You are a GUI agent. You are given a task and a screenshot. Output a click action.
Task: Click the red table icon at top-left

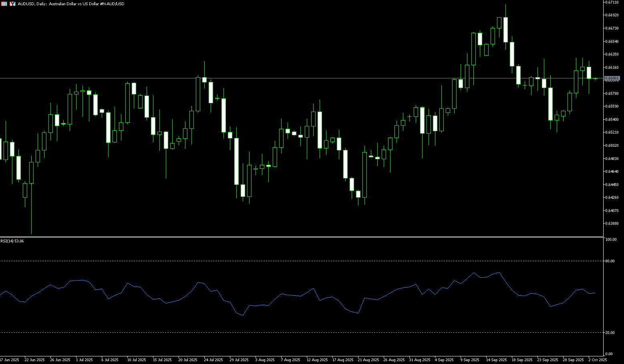tap(4, 4)
